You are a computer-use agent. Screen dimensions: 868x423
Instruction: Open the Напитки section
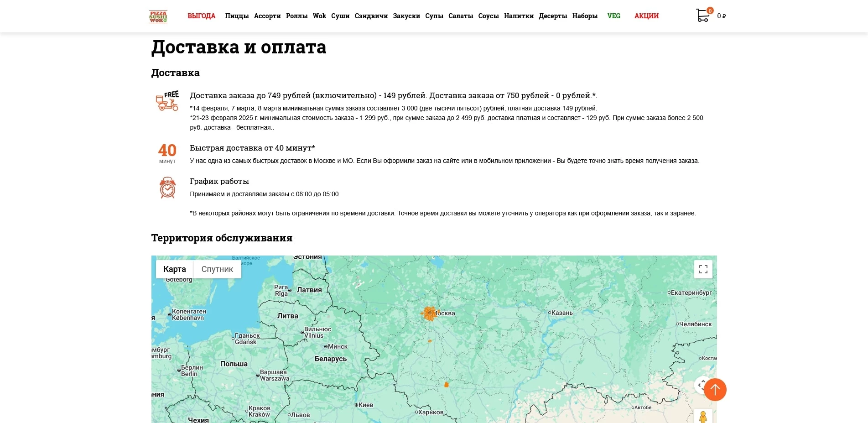519,16
